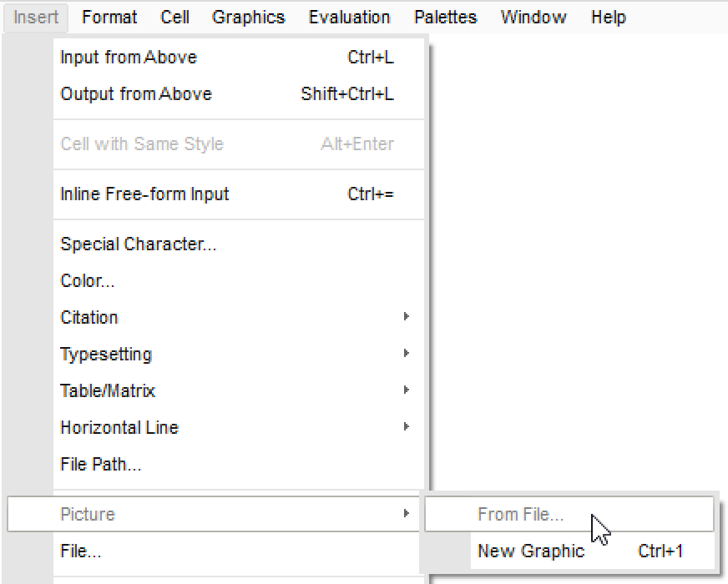728x584 pixels.
Task: Open the Palettes menu
Action: (445, 17)
